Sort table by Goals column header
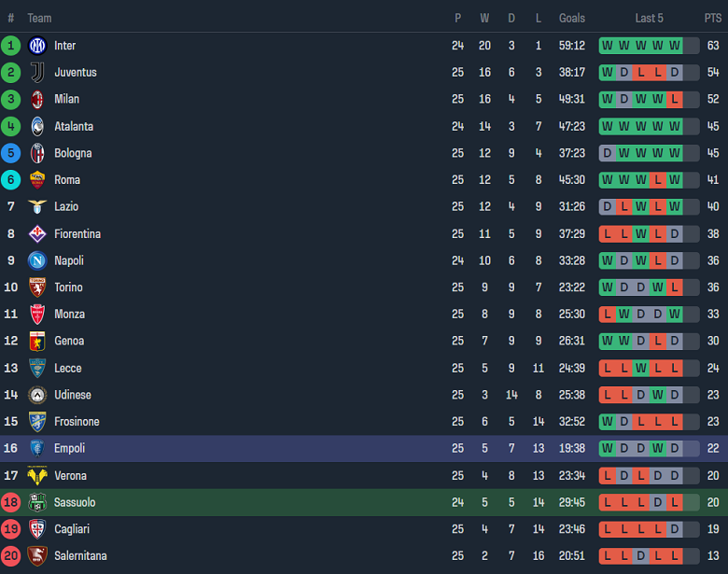 coord(572,18)
